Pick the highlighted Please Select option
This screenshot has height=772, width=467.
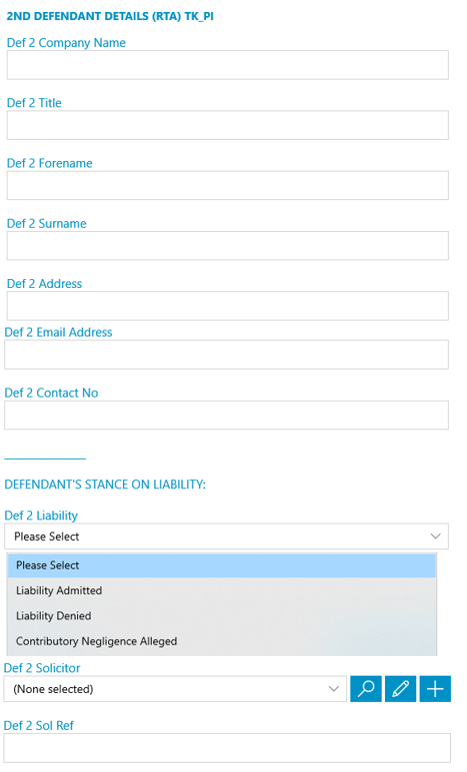tap(222, 565)
